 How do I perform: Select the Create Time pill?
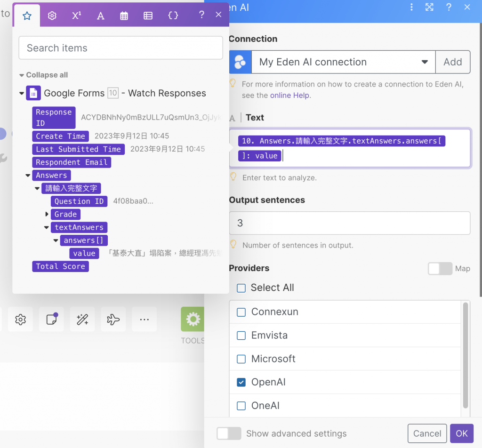tap(61, 136)
